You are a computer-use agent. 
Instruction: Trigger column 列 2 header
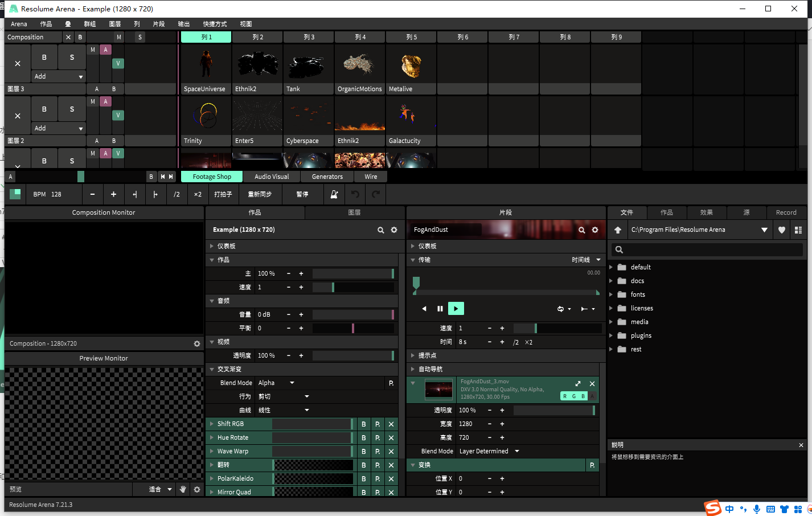tap(257, 37)
